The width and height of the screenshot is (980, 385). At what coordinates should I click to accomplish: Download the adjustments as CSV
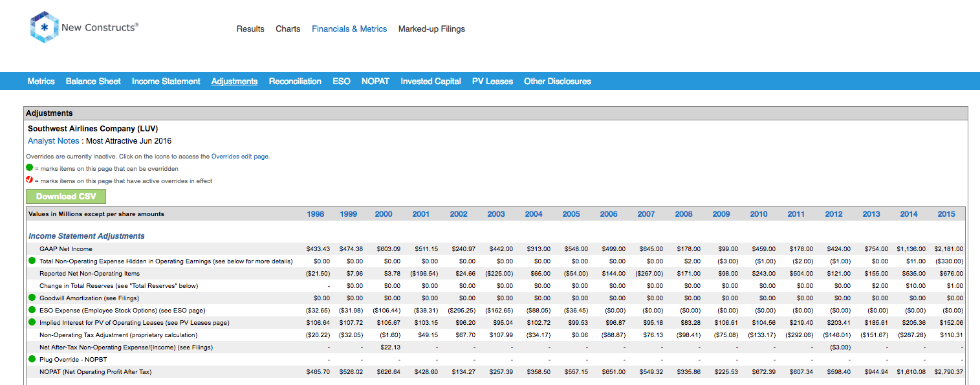tap(66, 196)
